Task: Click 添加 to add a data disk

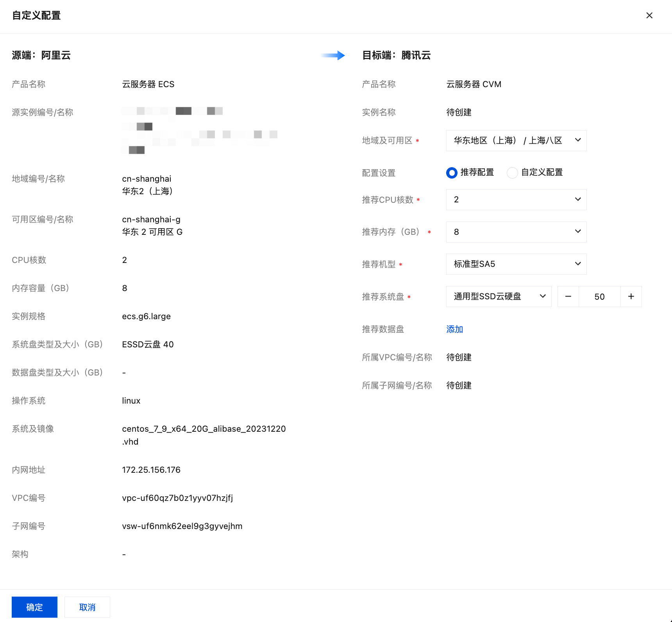Action: click(x=455, y=329)
